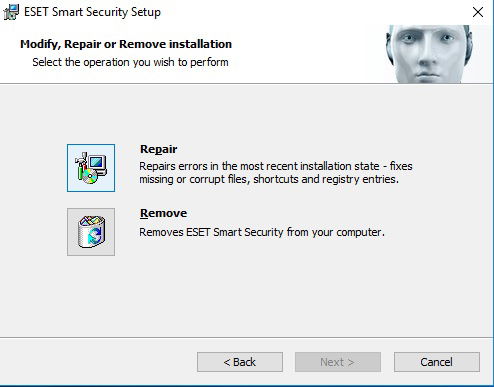Close the ESET Smart Security Setup window

click(x=478, y=12)
